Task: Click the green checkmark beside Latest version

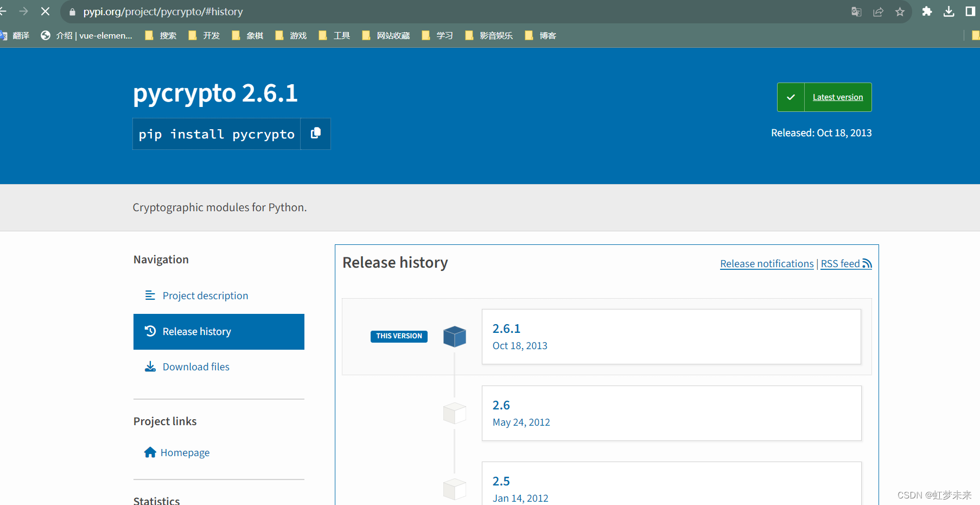Action: 791,97
